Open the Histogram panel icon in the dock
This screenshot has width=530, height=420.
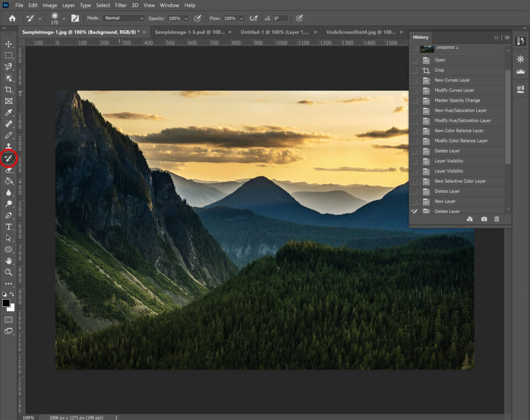pyautogui.click(x=520, y=71)
